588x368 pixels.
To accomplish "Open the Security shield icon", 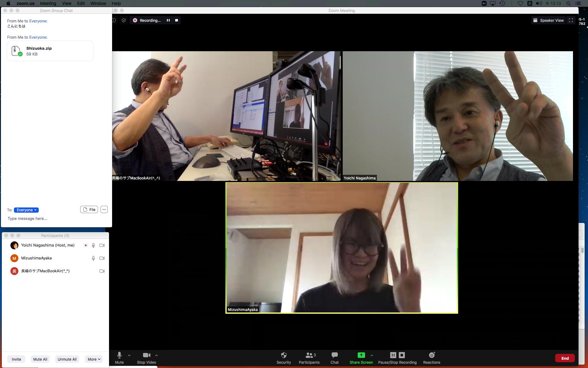I will [284, 355].
